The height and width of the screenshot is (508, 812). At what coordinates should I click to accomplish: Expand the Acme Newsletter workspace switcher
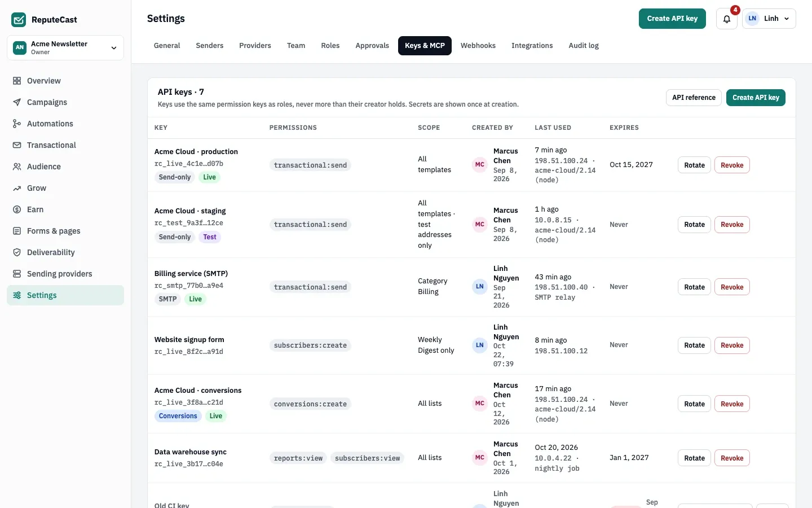coord(65,48)
